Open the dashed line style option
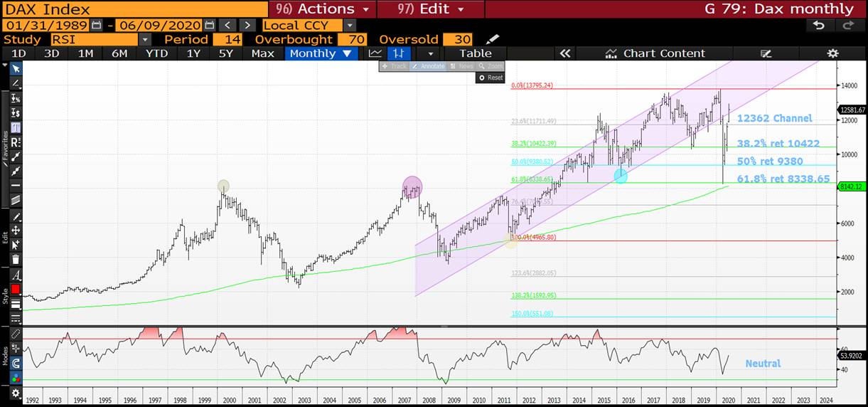This screenshot has height=407, width=868. click(x=16, y=318)
